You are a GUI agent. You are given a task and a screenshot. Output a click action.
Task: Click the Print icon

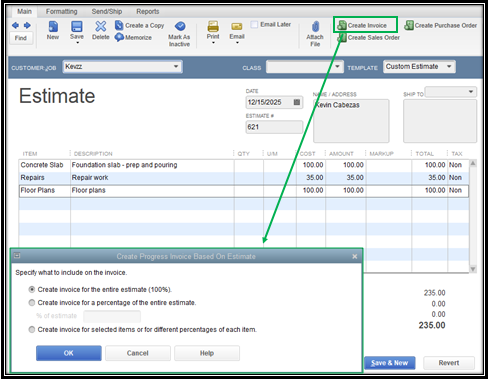coord(213,26)
